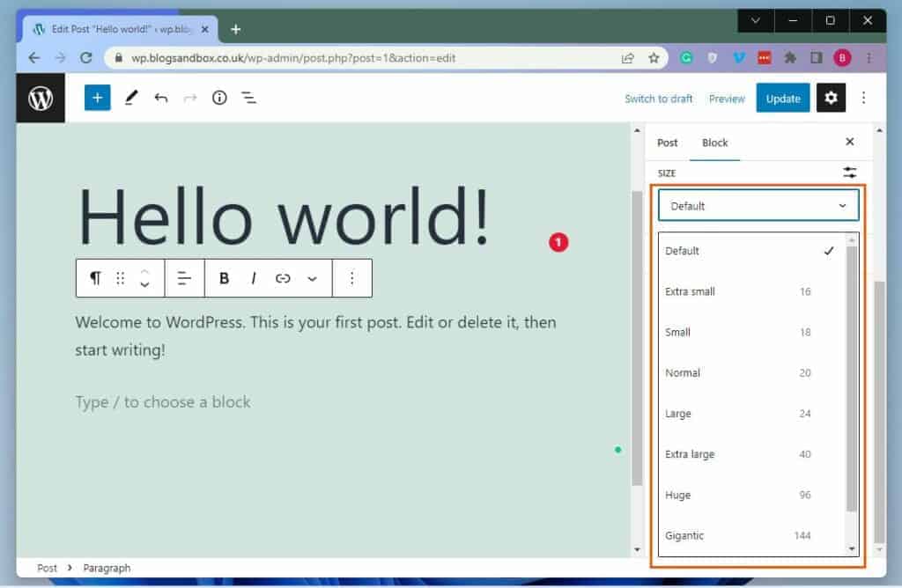Insert a link with the link icon

pyautogui.click(x=283, y=278)
